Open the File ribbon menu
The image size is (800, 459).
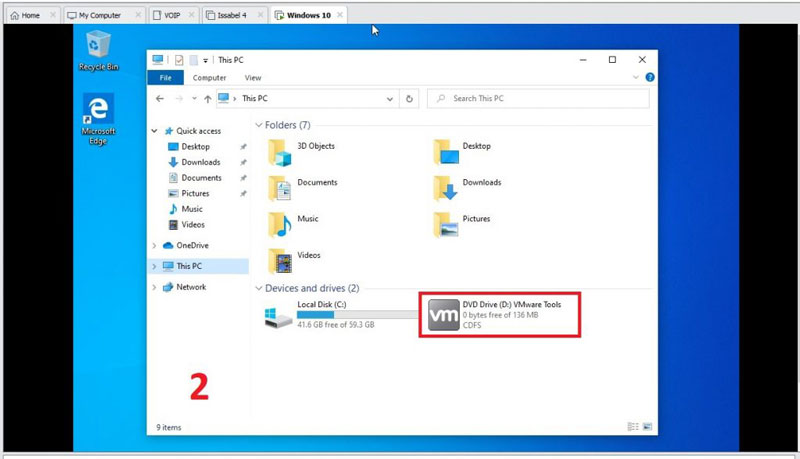pos(165,78)
